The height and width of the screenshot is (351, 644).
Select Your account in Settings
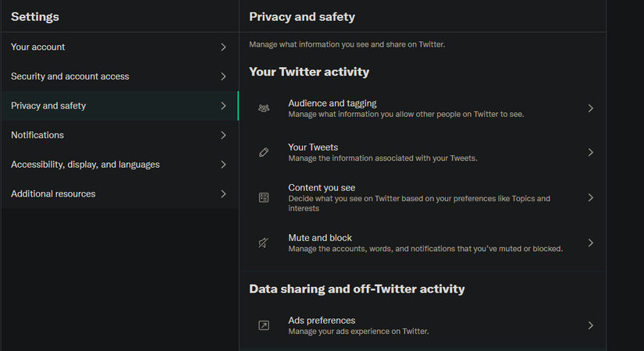coord(119,48)
